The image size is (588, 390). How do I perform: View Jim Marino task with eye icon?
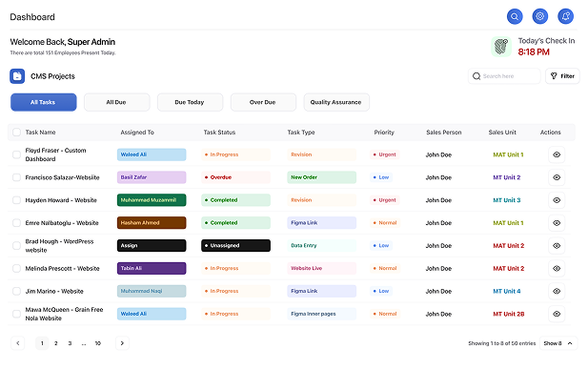coord(557,291)
